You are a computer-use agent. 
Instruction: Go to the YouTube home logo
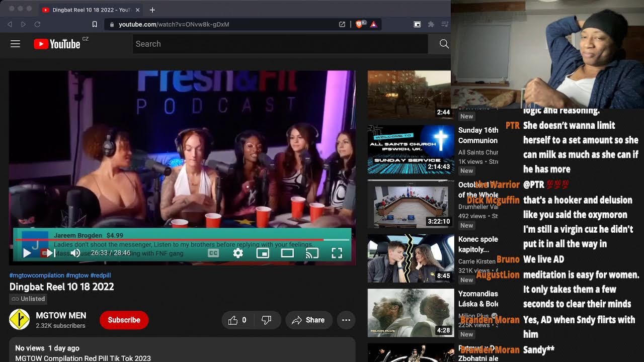57,44
